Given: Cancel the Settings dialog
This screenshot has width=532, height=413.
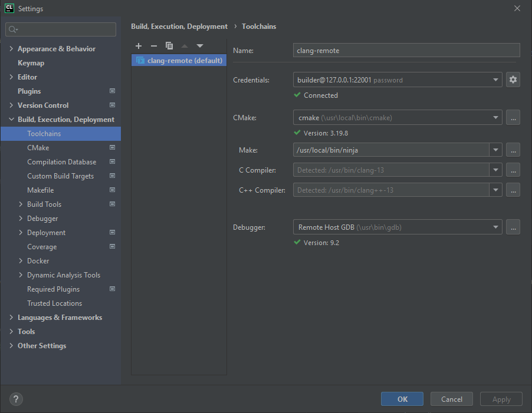Looking at the screenshot, I should tap(452, 399).
